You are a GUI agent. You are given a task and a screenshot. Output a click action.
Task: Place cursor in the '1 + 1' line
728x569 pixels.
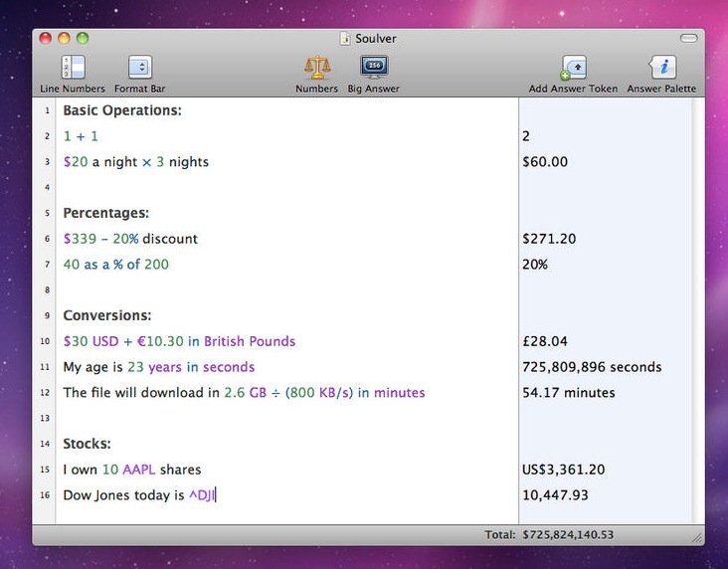point(81,136)
